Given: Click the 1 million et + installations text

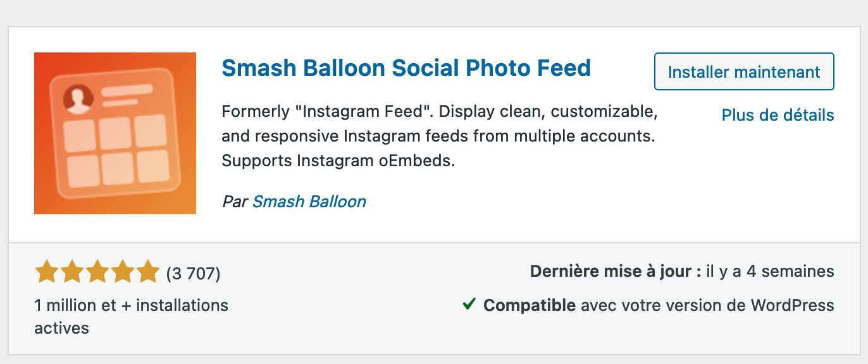Looking at the screenshot, I should click(131, 306).
